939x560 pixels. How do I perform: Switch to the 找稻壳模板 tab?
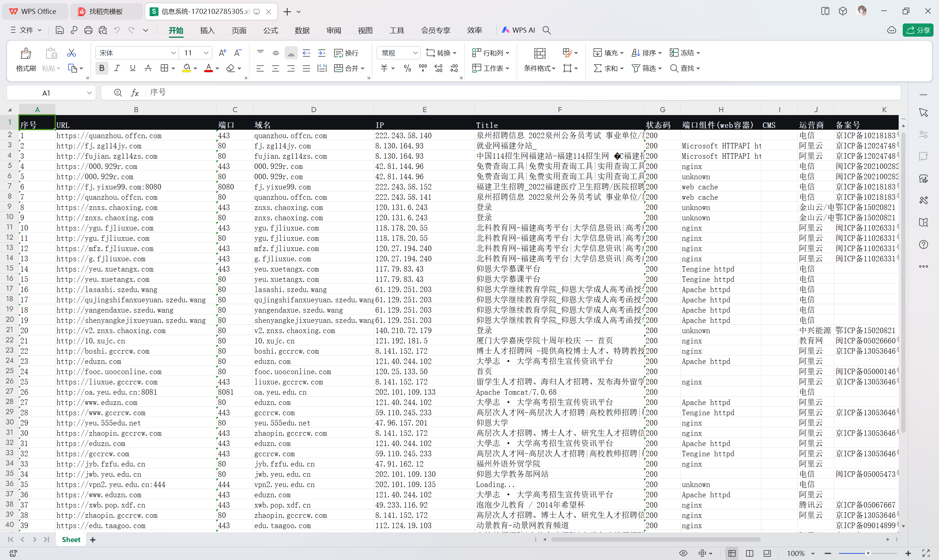pyautogui.click(x=106, y=12)
